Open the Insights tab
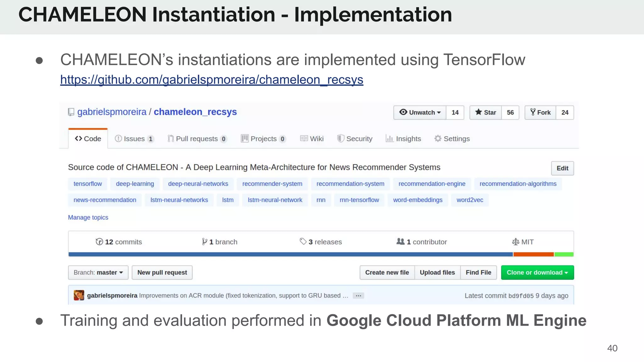644x362 pixels. [403, 139]
